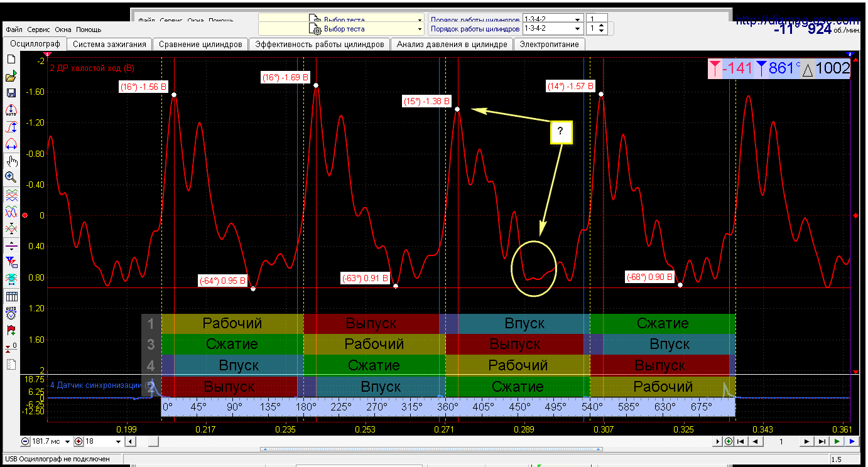The width and height of the screenshot is (868, 467).
Task: Click the minimum label (-68°) 0.90 В
Action: tap(650, 277)
